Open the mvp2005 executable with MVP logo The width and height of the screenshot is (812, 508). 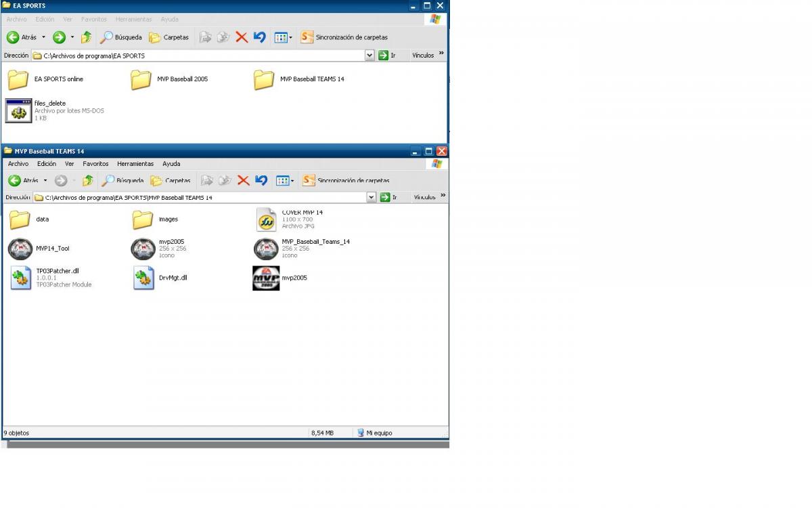click(x=266, y=278)
